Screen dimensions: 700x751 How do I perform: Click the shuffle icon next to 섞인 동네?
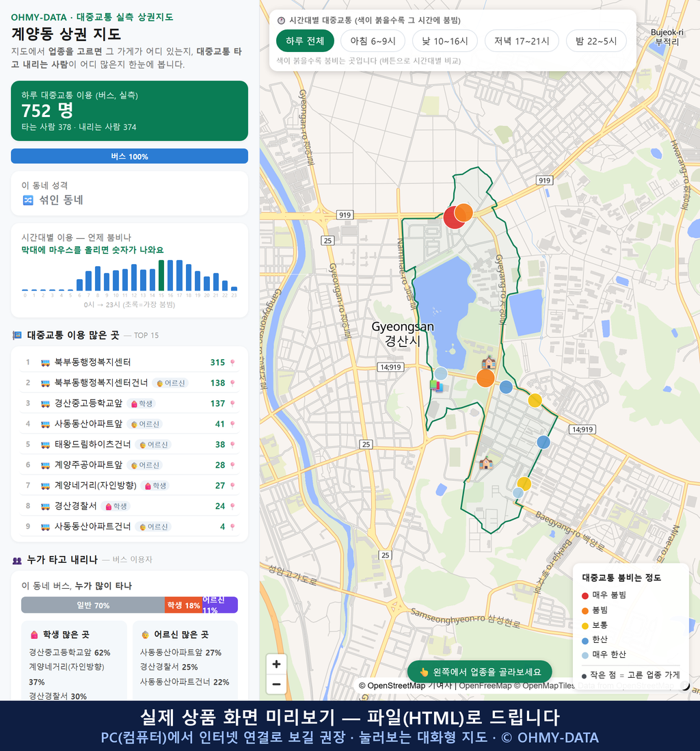tap(28, 200)
